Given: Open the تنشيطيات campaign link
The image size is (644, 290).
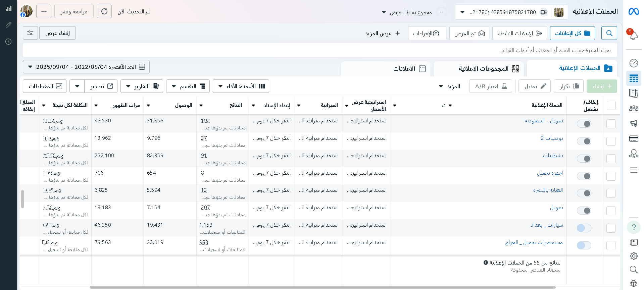Looking at the screenshot, I should point(553,156).
